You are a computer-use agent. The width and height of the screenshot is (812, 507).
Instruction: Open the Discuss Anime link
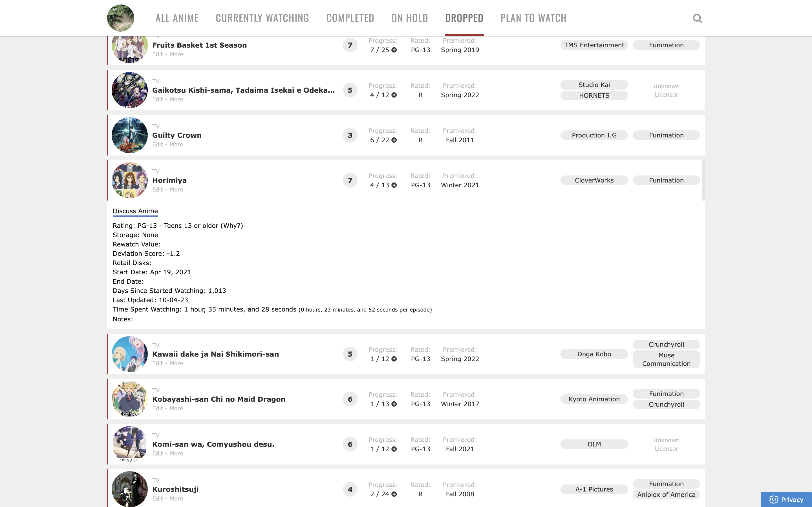tap(135, 211)
